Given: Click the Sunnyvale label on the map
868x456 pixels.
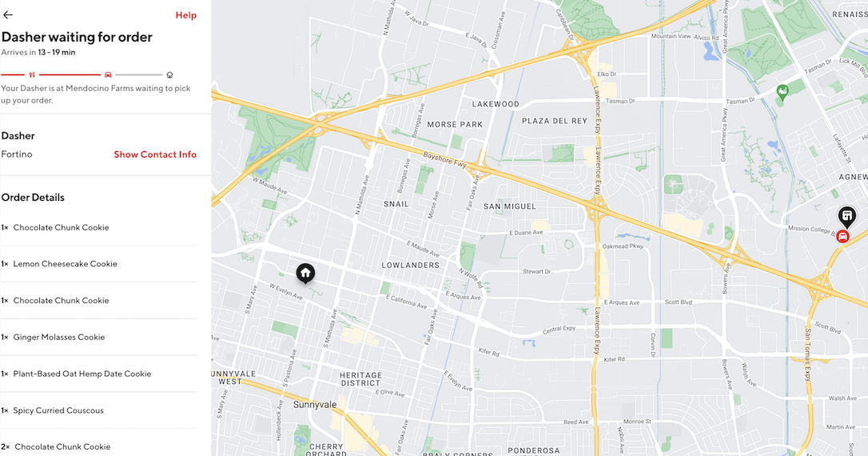Looking at the screenshot, I should tap(315, 405).
